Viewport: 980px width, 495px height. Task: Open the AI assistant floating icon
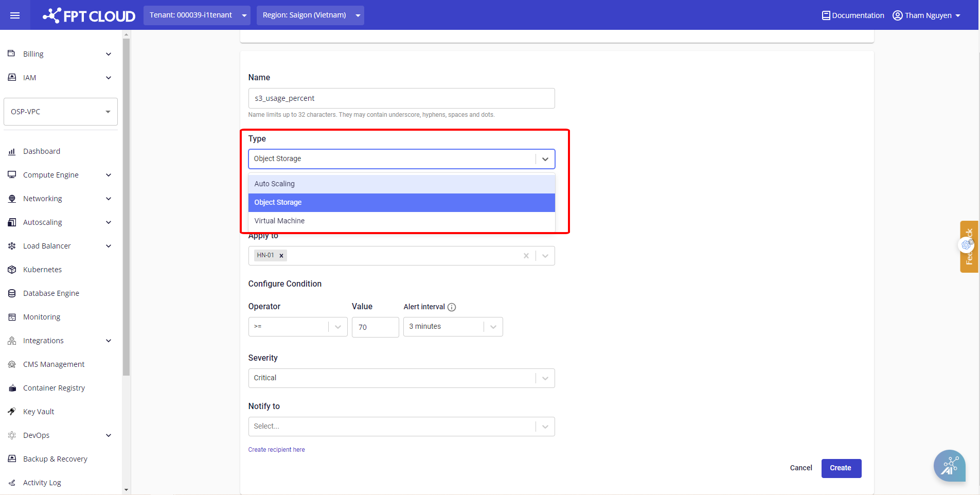coord(949,466)
